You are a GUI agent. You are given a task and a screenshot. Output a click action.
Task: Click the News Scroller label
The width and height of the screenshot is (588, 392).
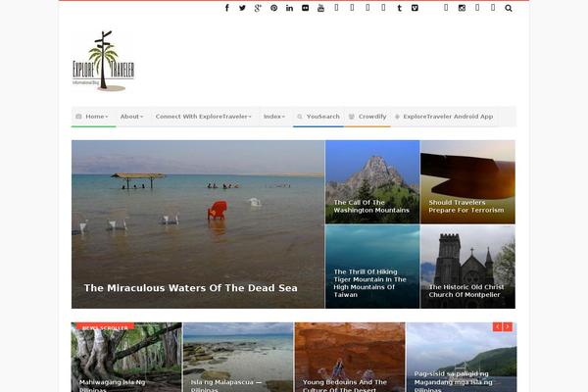105,327
